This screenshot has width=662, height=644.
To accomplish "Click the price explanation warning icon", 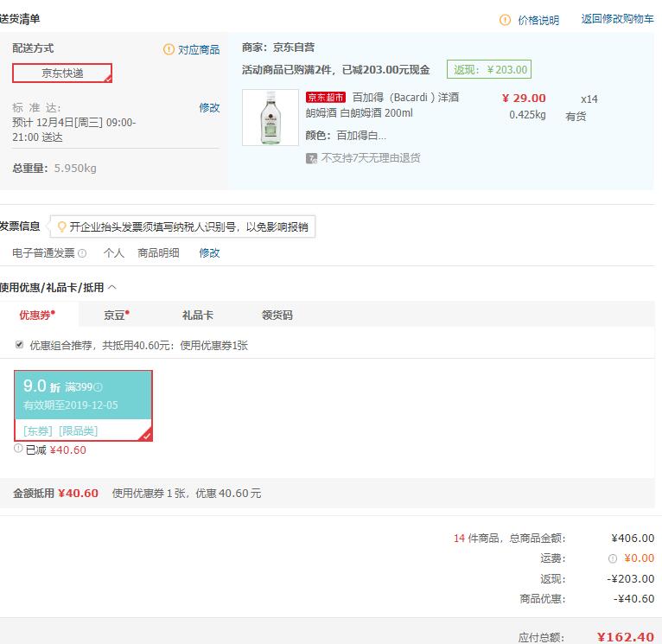I will [505, 20].
